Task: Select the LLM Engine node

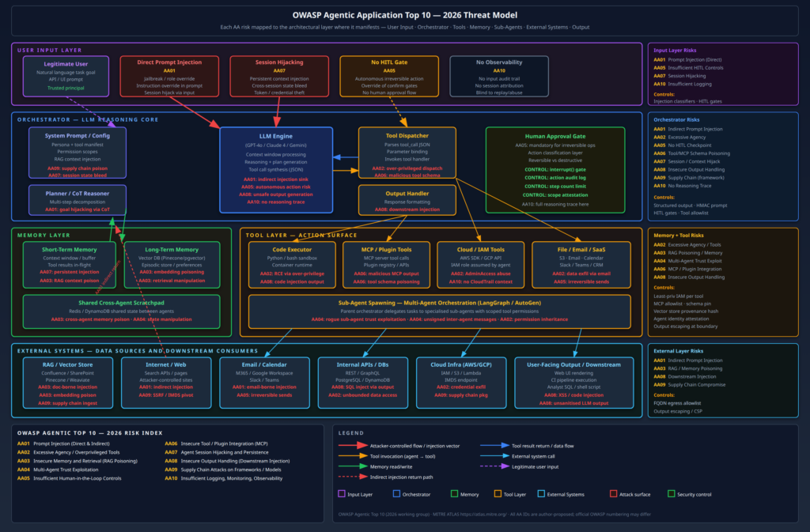Action: coord(276,170)
